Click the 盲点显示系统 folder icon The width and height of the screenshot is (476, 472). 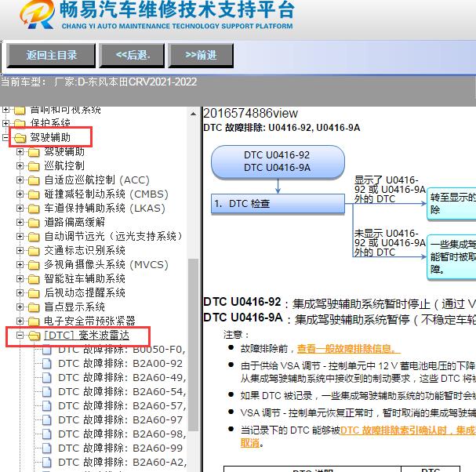(x=34, y=307)
